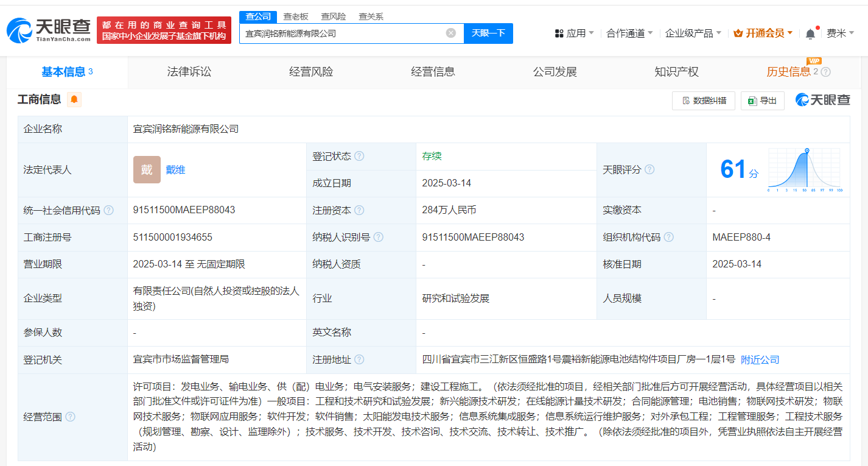Expand the 应用 dropdown menu
868x466 pixels.
pyautogui.click(x=574, y=33)
